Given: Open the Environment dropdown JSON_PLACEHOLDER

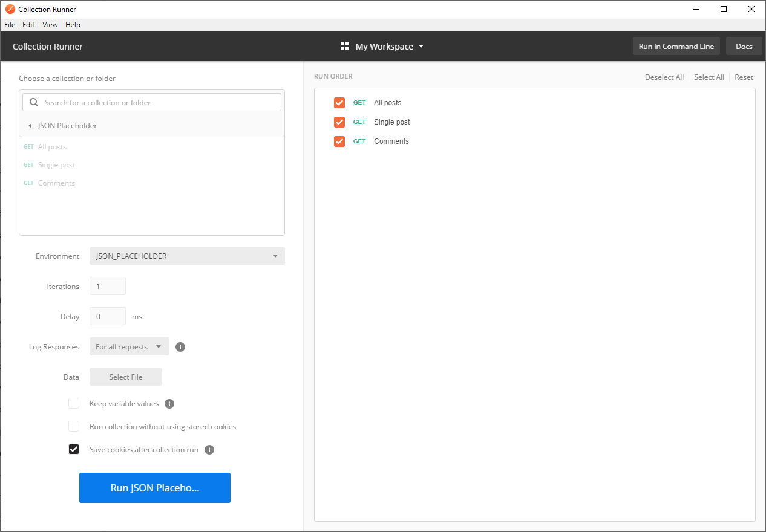Looking at the screenshot, I should coord(187,256).
